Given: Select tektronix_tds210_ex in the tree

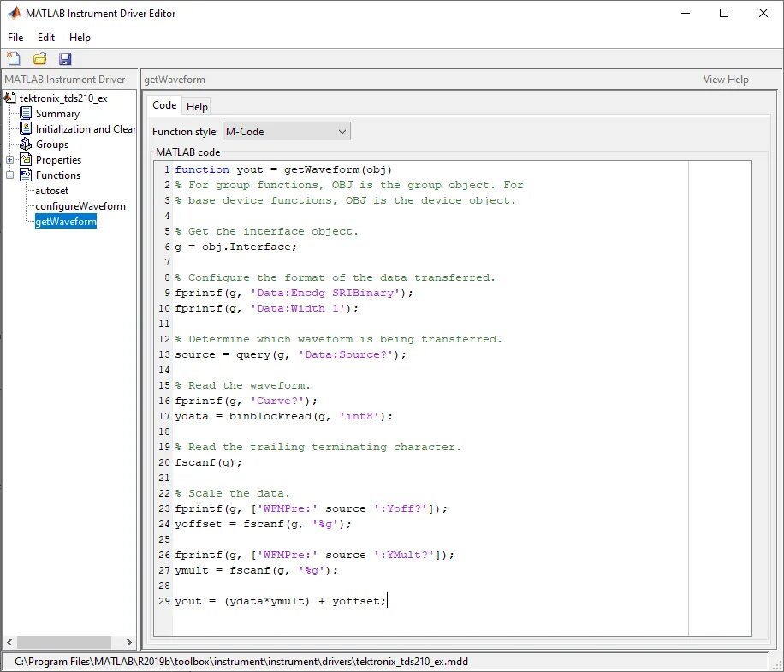Looking at the screenshot, I should [63, 98].
